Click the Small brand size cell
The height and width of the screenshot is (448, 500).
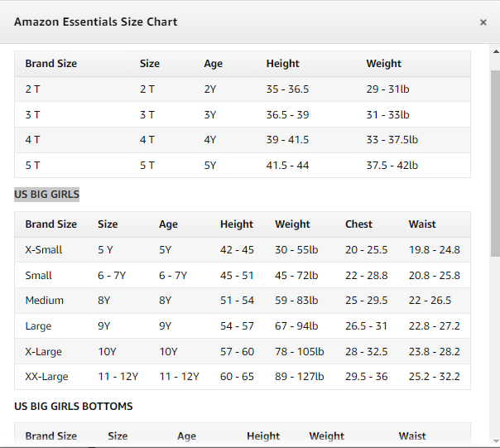[38, 275]
